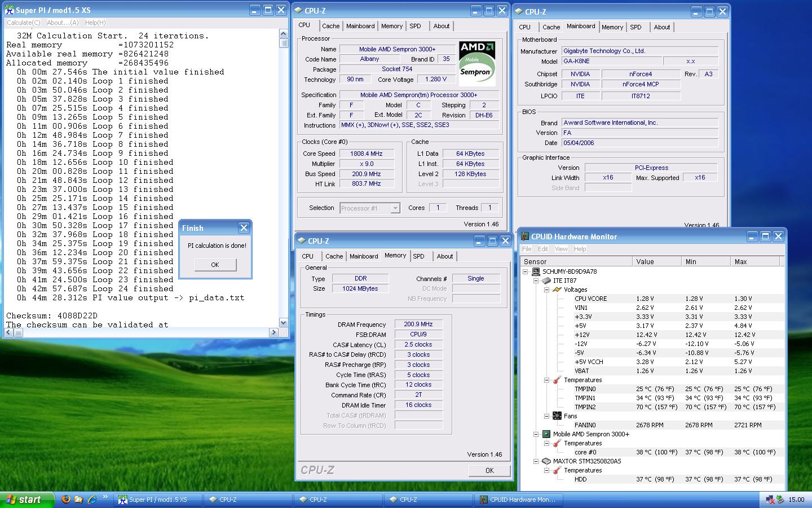Click the green safely-remove hardware tray icon
The width and height of the screenshot is (812, 508).
point(780,500)
